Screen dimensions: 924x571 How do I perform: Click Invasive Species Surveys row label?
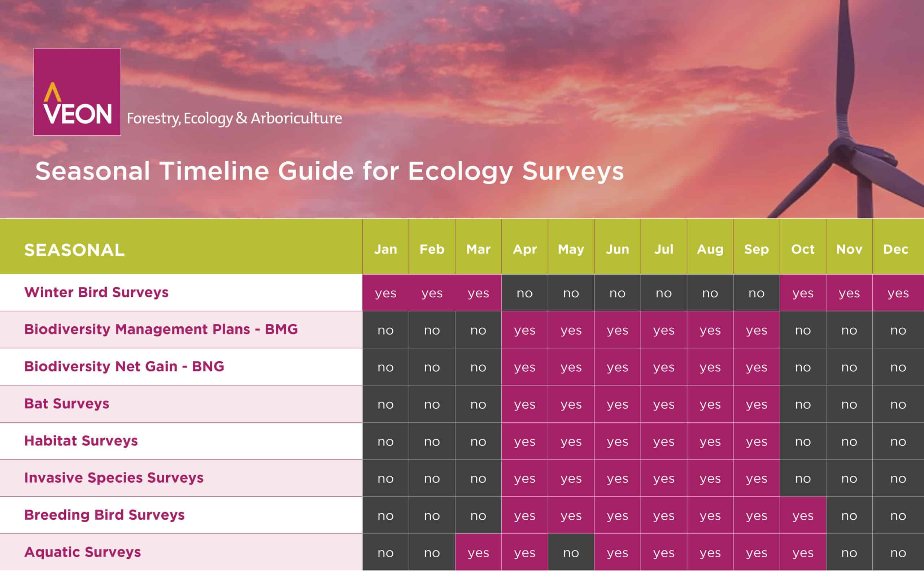click(x=114, y=478)
